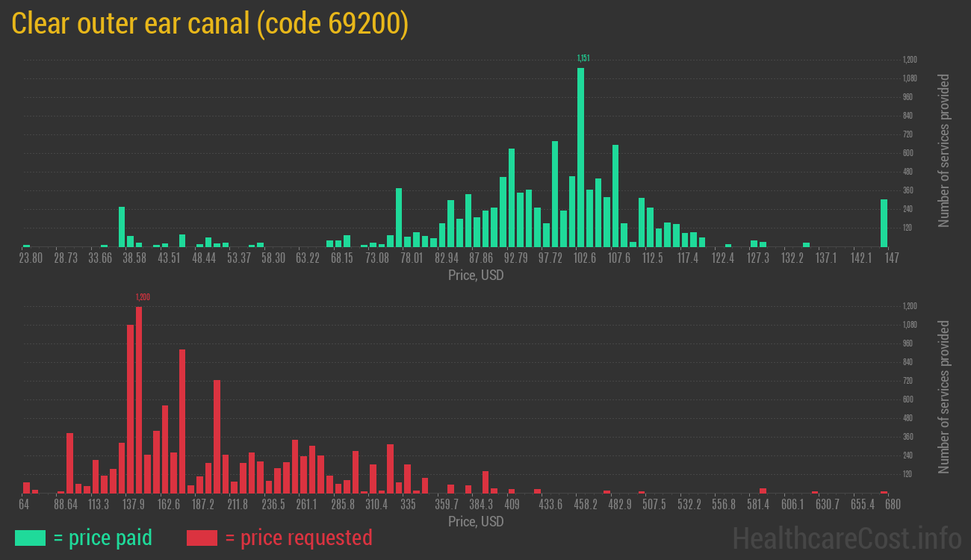Select the tallest green bar labeled 1,151
971x560 pixels.
[580, 157]
